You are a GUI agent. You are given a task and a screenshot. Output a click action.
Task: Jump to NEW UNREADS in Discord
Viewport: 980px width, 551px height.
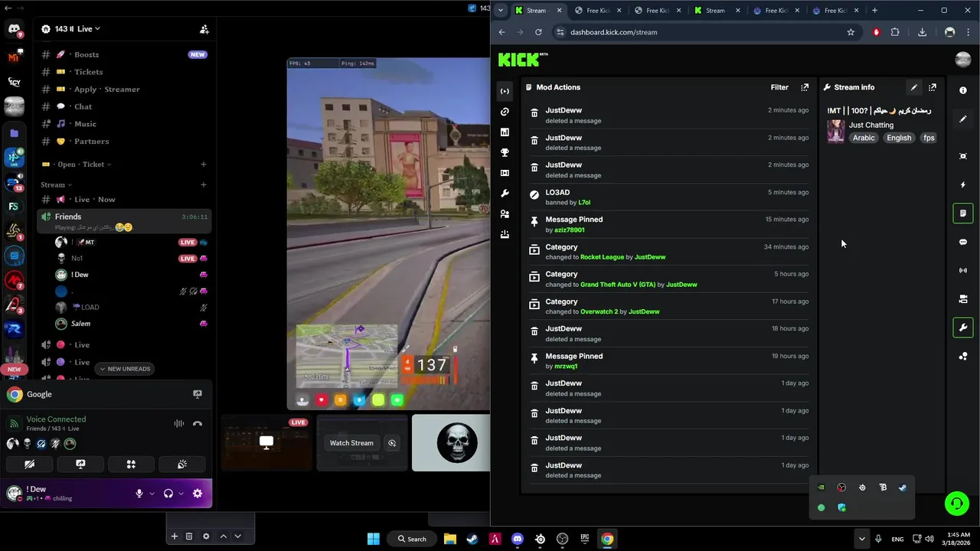[x=124, y=369]
